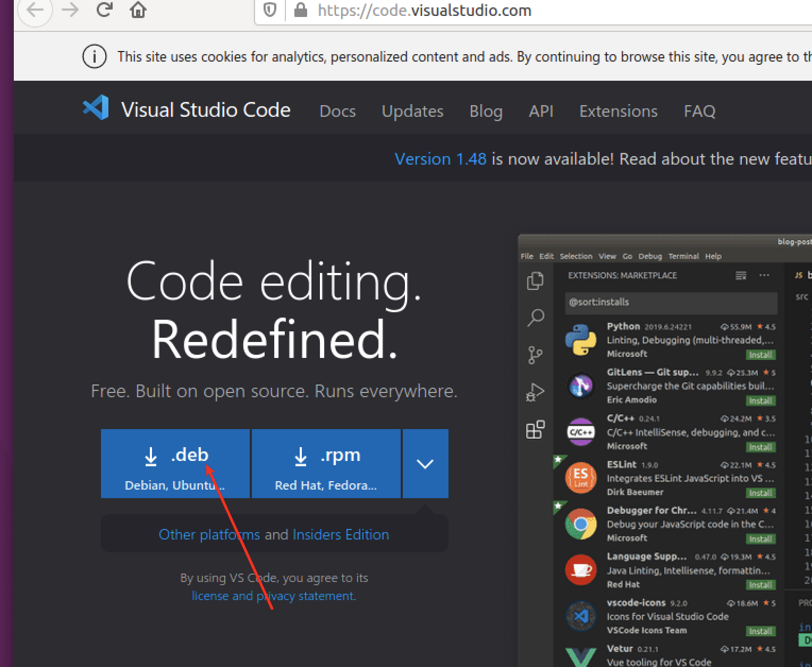The height and width of the screenshot is (667, 812).
Task: Click the EXTENSIONS: MARKETPLACE panel heading
Action: (622, 275)
